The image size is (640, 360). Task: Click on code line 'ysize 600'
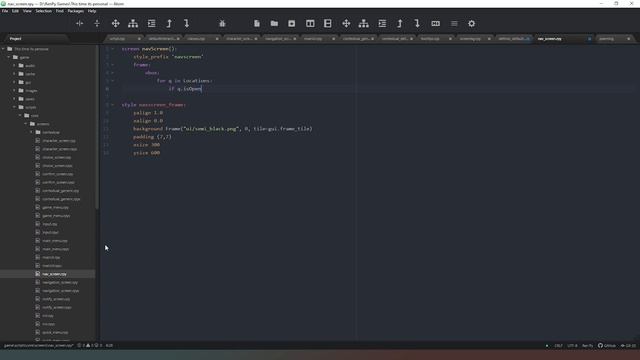147,153
